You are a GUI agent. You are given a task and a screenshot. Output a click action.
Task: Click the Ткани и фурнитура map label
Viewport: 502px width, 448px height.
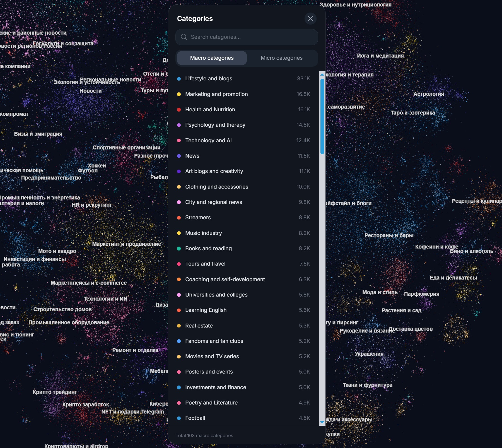[368, 385]
